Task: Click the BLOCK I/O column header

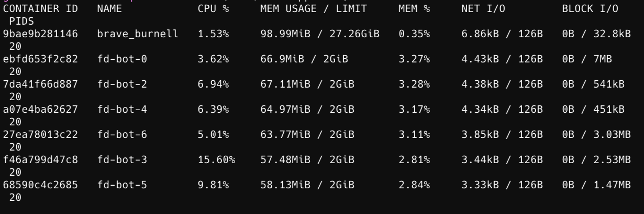Action: (x=590, y=9)
